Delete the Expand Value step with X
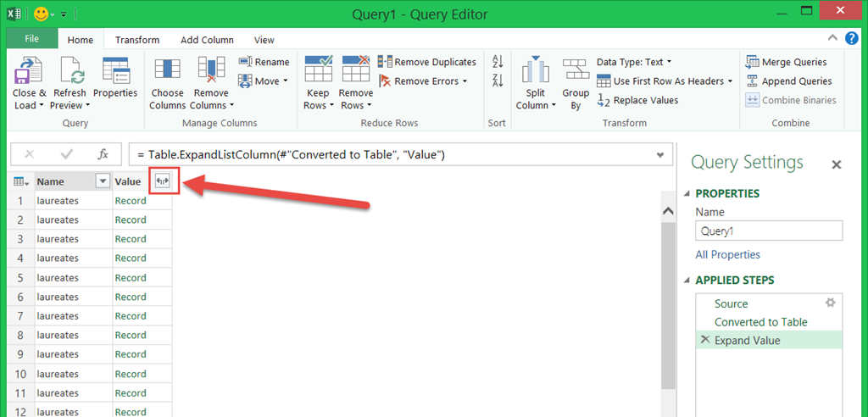The width and height of the screenshot is (868, 417). coord(705,340)
